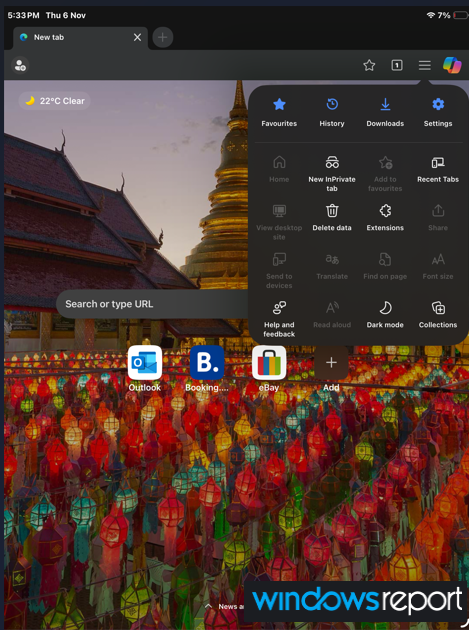Open Settings gear in the menu

pos(438,112)
